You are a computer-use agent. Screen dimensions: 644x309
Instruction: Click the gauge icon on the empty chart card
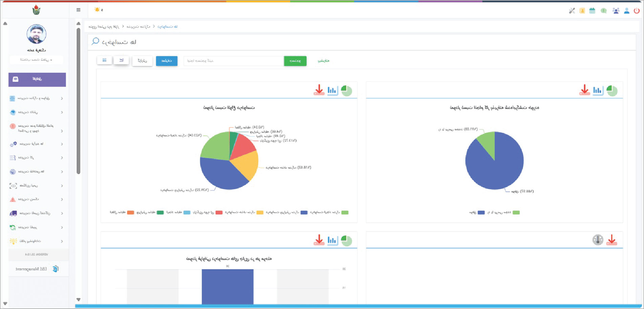click(x=598, y=240)
